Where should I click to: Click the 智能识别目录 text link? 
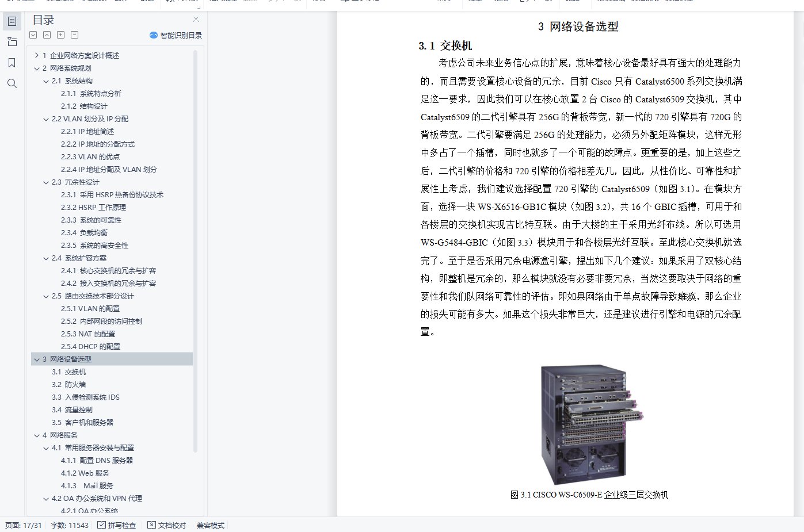(181, 35)
